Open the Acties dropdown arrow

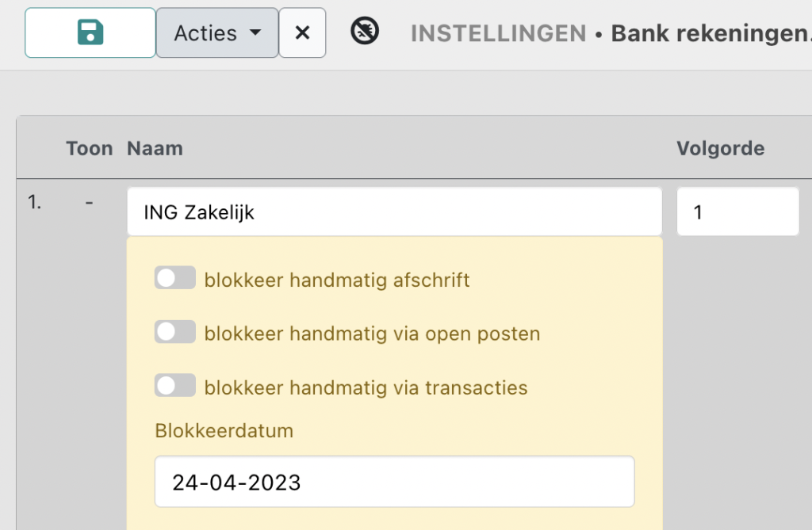click(255, 32)
